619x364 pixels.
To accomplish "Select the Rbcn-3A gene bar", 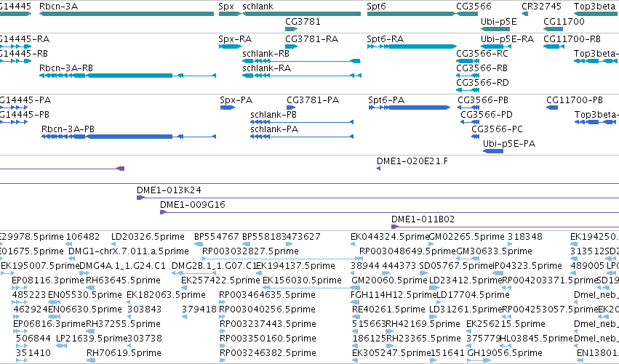I will click(127, 14).
